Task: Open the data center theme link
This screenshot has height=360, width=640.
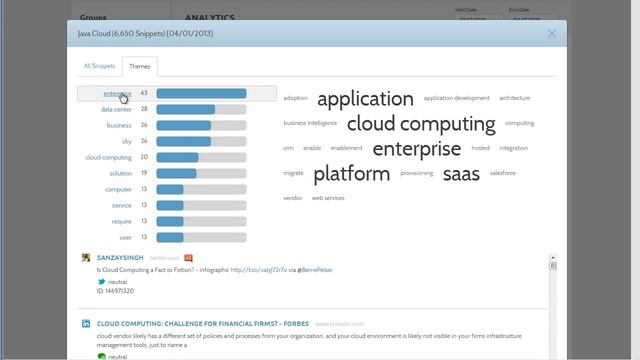Action: [116, 109]
